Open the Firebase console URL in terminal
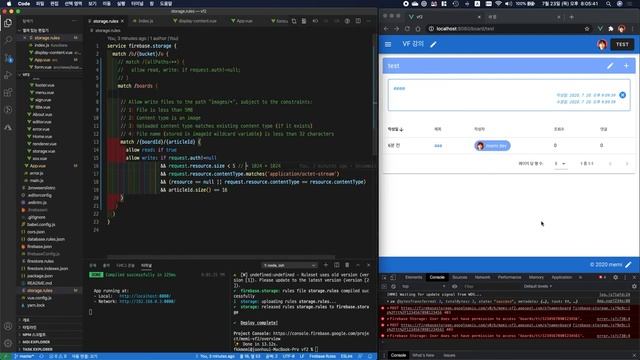 301,336
